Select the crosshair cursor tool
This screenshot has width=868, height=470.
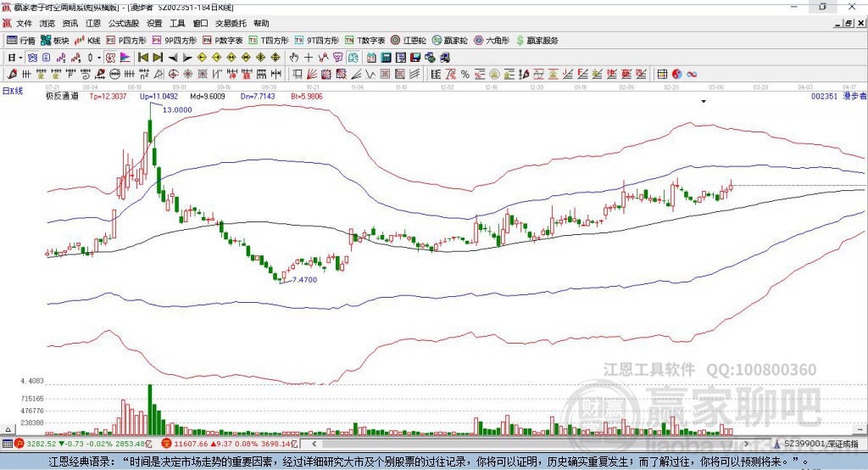[309, 58]
